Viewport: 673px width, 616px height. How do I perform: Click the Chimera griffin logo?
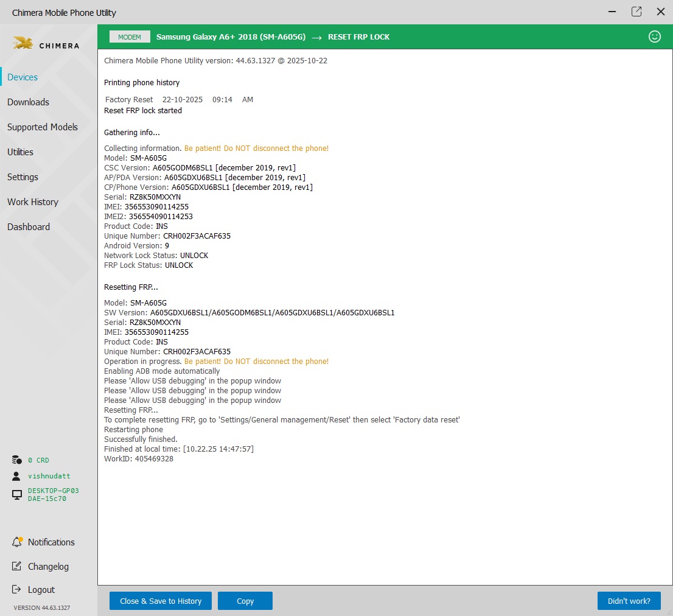point(23,43)
